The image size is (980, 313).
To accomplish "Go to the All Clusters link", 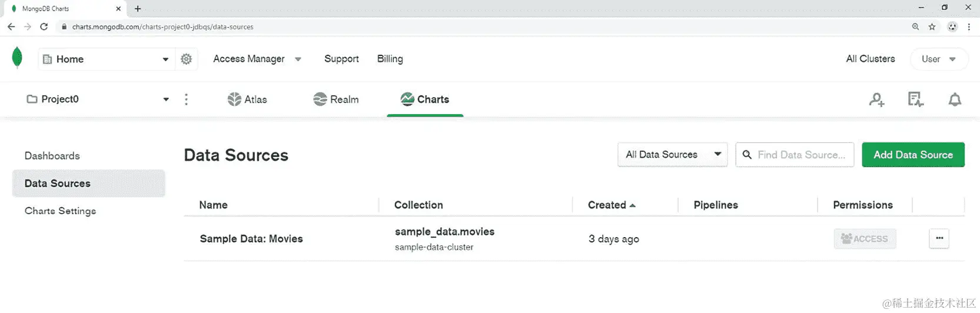I will tap(870, 59).
